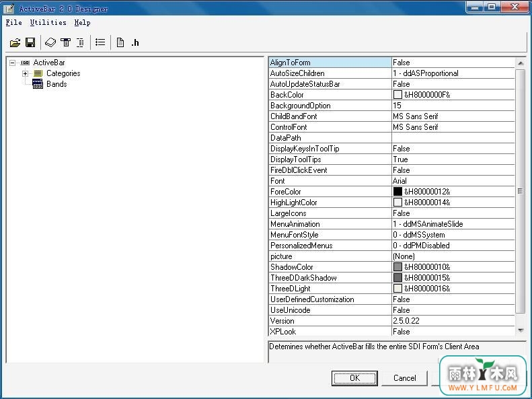Click the AutoUpdateStatusBar False value

click(x=401, y=84)
